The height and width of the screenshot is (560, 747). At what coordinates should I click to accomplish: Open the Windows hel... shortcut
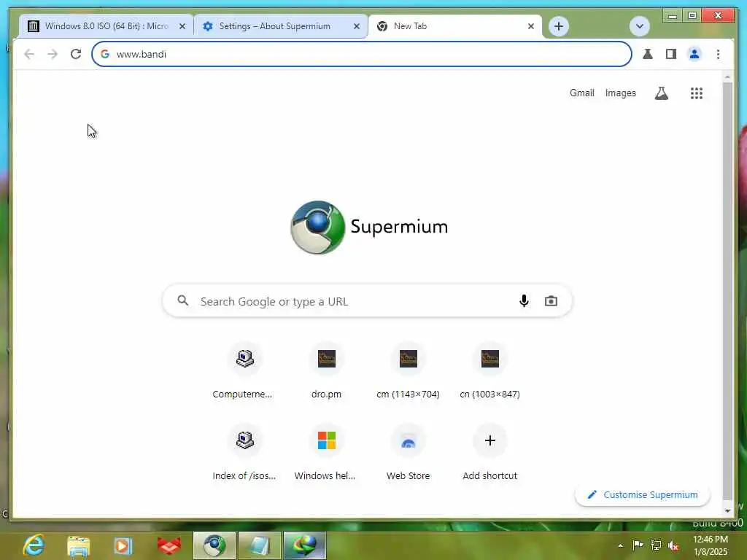(326, 454)
